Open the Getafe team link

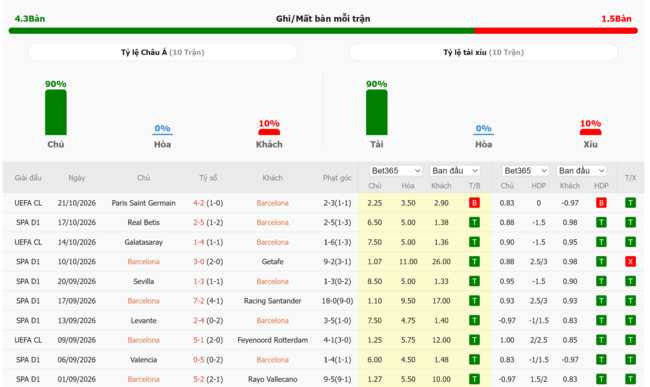coord(272,262)
